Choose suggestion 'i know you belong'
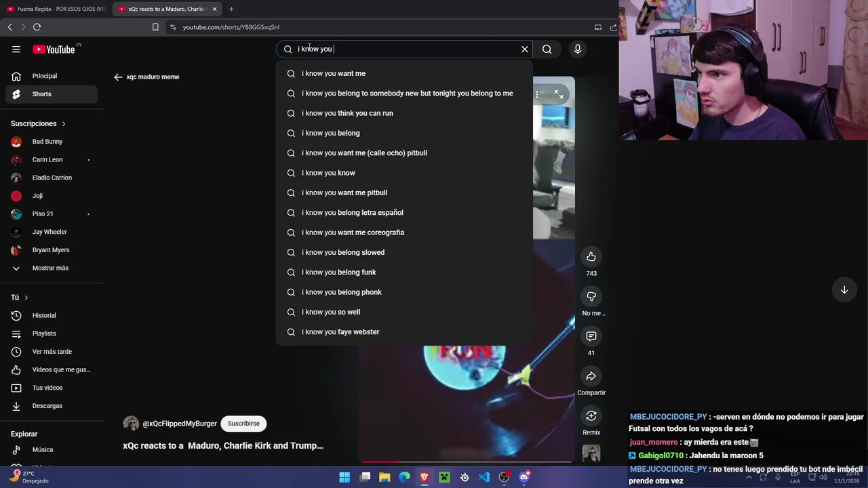 [x=404, y=133]
